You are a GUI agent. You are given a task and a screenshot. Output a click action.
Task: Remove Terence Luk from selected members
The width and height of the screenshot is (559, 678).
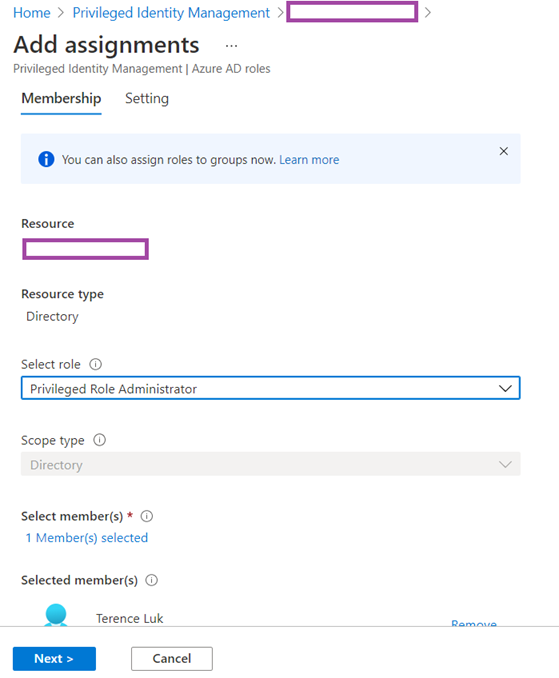click(474, 623)
